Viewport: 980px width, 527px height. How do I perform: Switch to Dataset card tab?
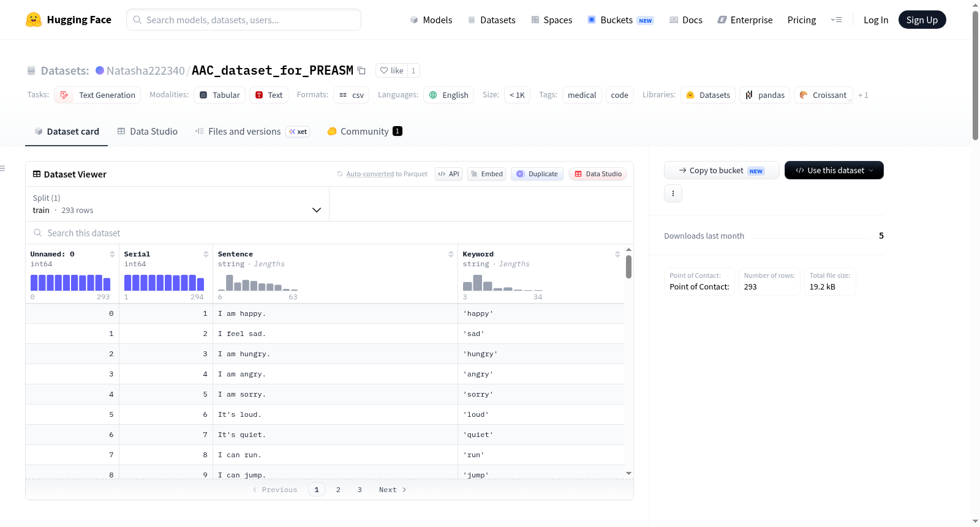pos(66,132)
